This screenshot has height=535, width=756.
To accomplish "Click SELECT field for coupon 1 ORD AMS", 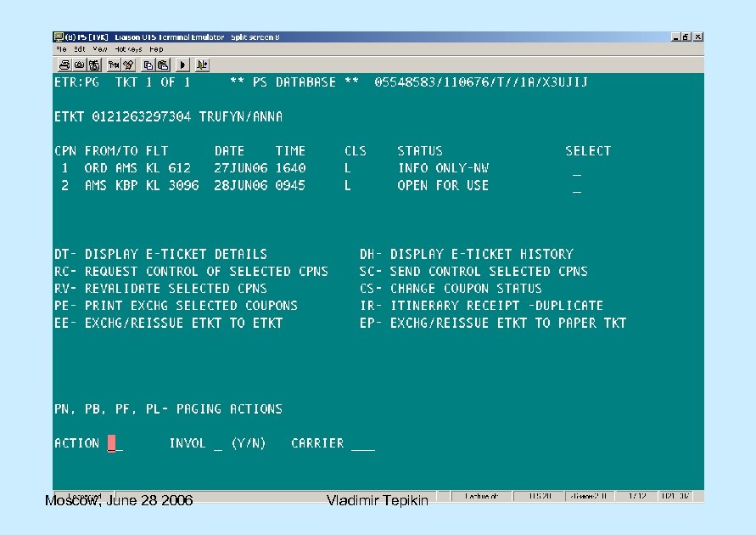I will tap(577, 169).
